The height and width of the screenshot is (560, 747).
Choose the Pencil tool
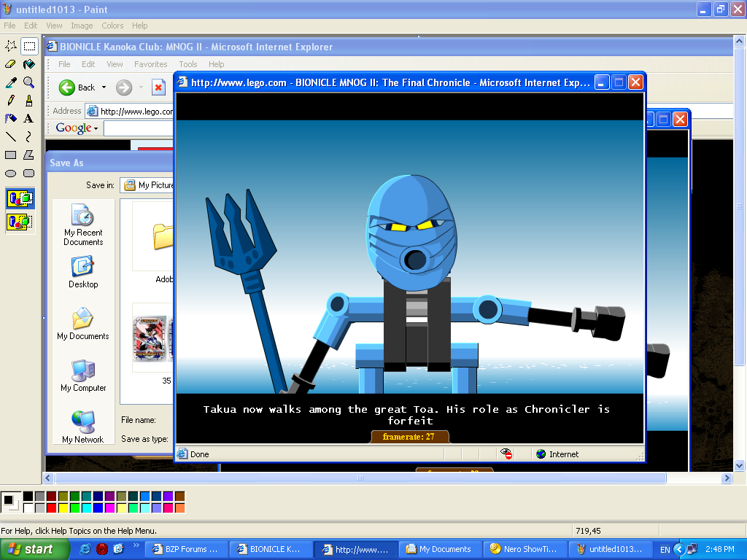coord(11,101)
